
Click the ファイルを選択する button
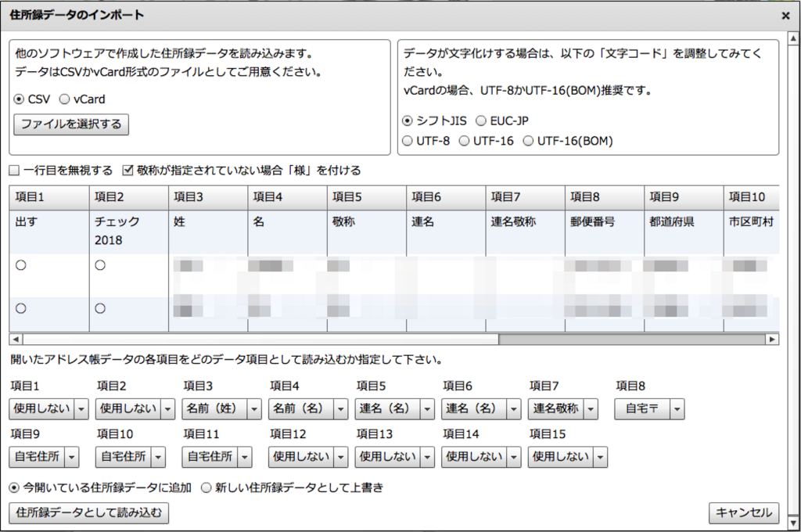coord(70,124)
